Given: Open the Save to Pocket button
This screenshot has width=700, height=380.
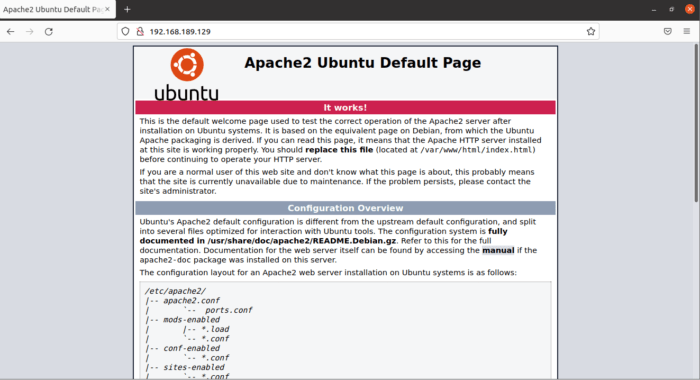Looking at the screenshot, I should tap(667, 31).
